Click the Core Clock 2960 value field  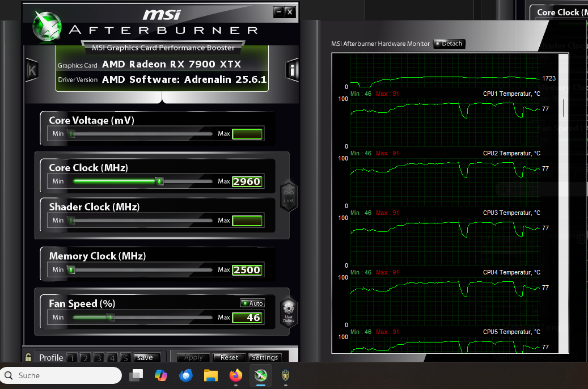247,181
